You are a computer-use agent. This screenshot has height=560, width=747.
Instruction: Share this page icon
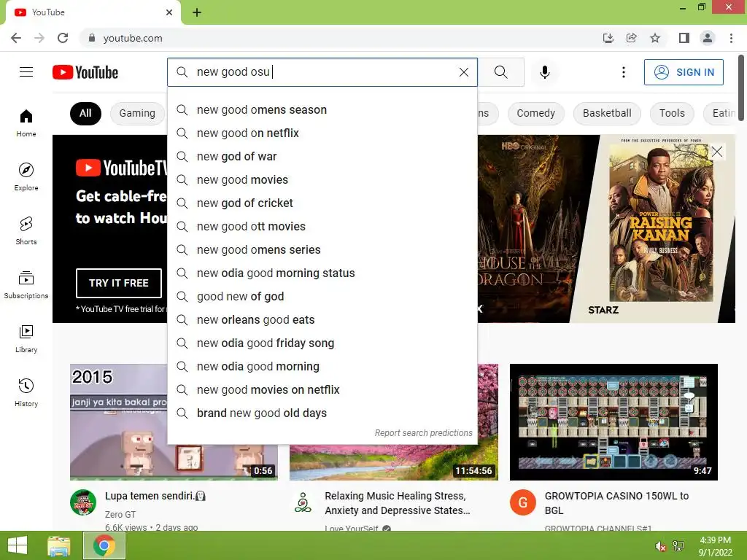631,38
